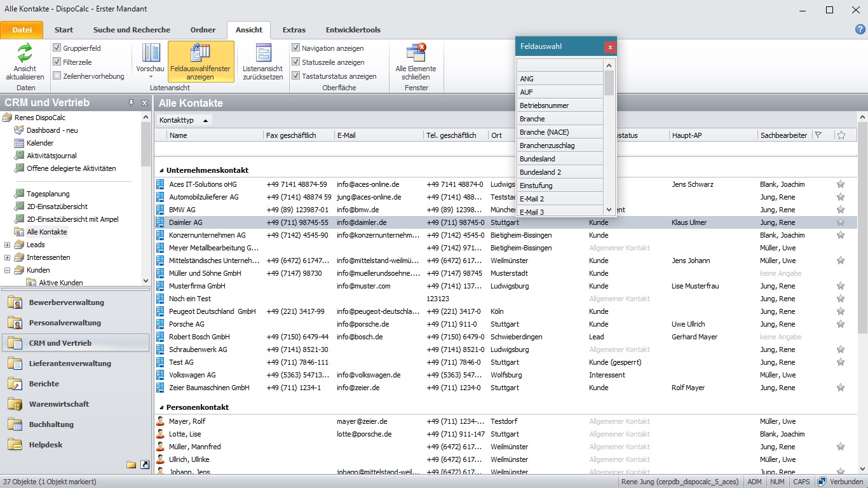Open the Vorschau preview button
The height and width of the screenshot is (488, 868).
[151, 57]
